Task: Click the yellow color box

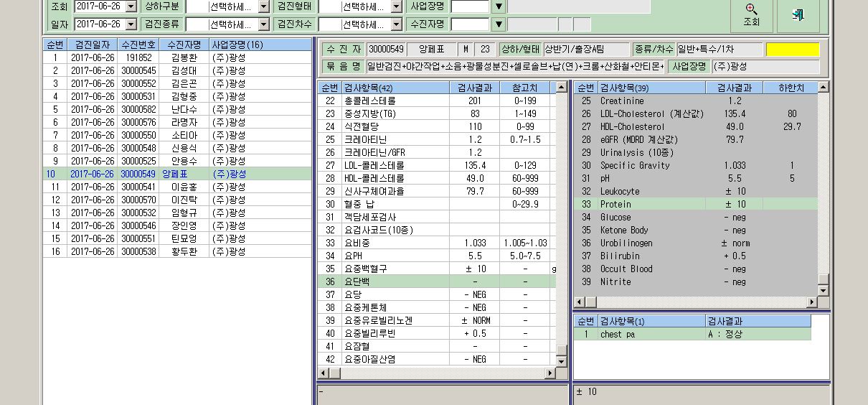Action: tap(793, 50)
